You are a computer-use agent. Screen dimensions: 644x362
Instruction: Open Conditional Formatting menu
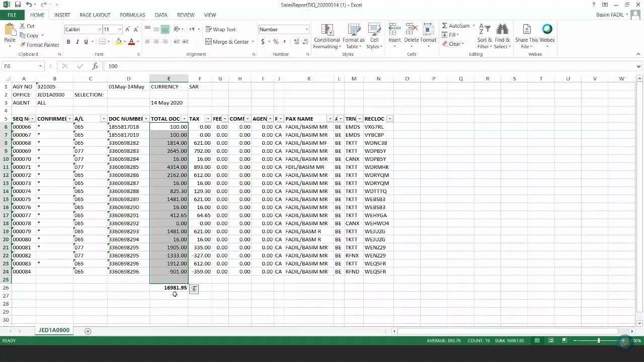click(327, 36)
